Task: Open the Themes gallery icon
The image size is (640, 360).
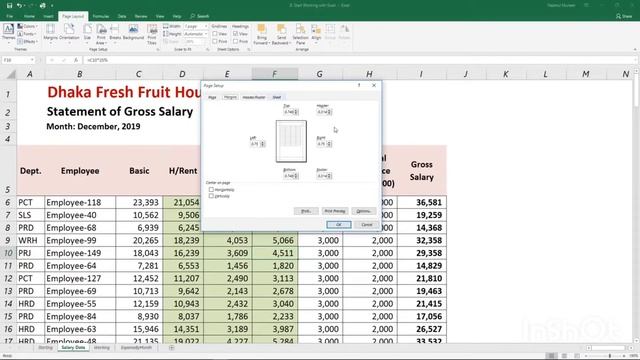Action: click(8, 33)
